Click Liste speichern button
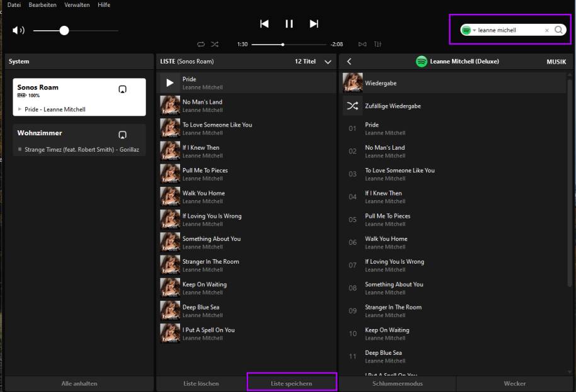 point(291,384)
